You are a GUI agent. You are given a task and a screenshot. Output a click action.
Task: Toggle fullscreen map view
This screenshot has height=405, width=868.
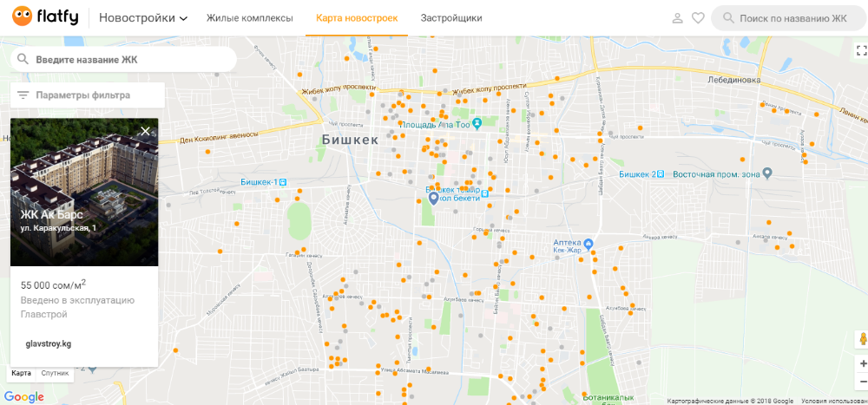[859, 50]
